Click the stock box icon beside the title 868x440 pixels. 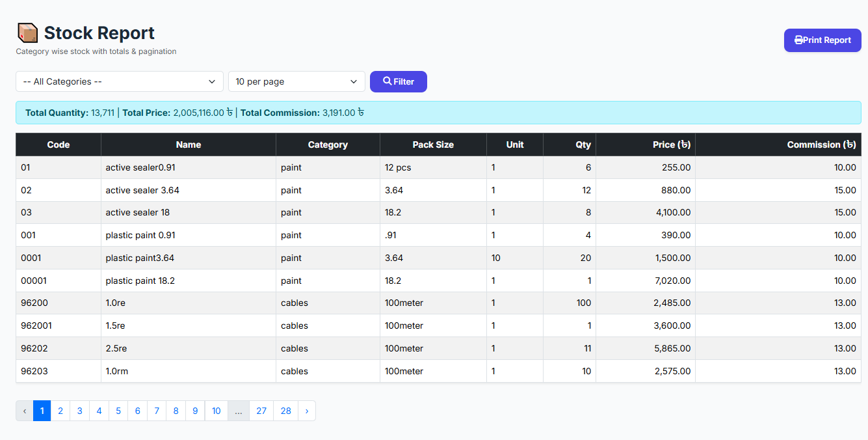(28, 33)
